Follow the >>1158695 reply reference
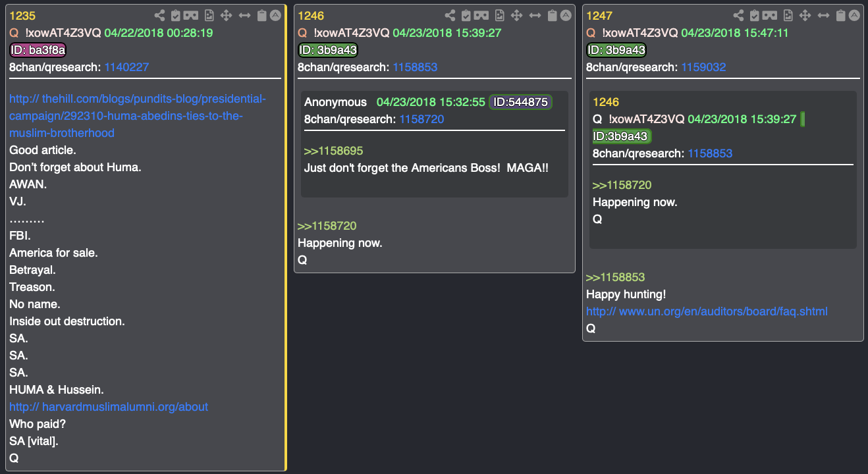Image resolution: width=868 pixels, height=474 pixels. (x=334, y=151)
